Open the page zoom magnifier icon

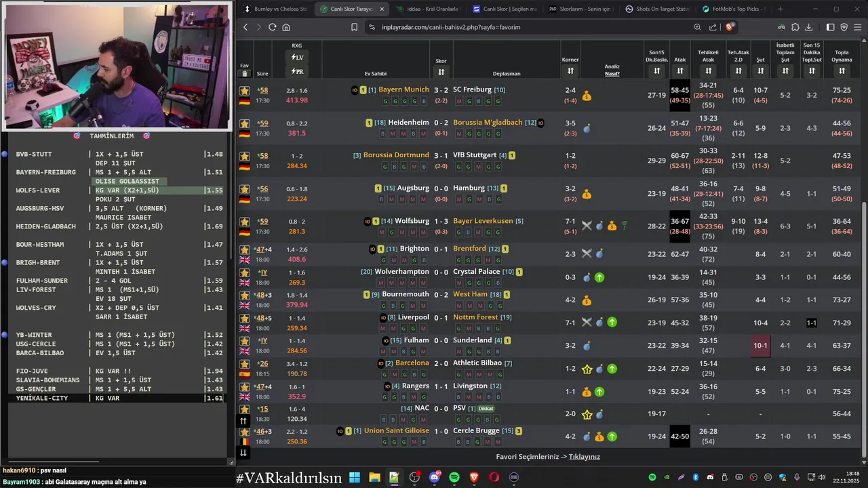click(697, 27)
